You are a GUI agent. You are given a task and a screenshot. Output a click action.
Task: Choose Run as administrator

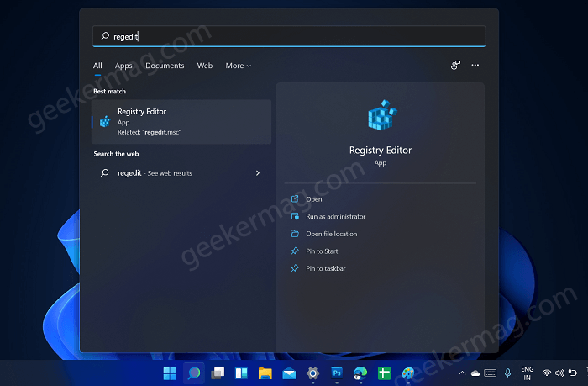335,217
